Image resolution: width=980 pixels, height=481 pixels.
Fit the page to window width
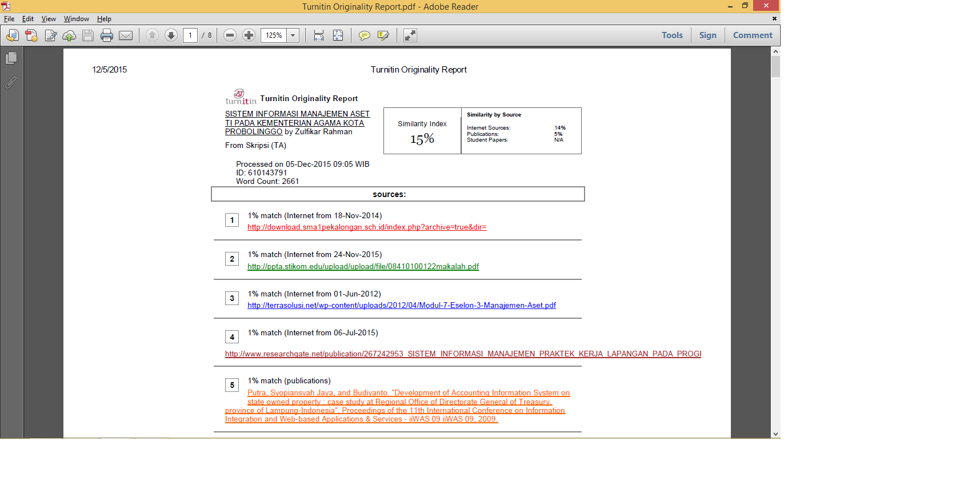tap(319, 35)
